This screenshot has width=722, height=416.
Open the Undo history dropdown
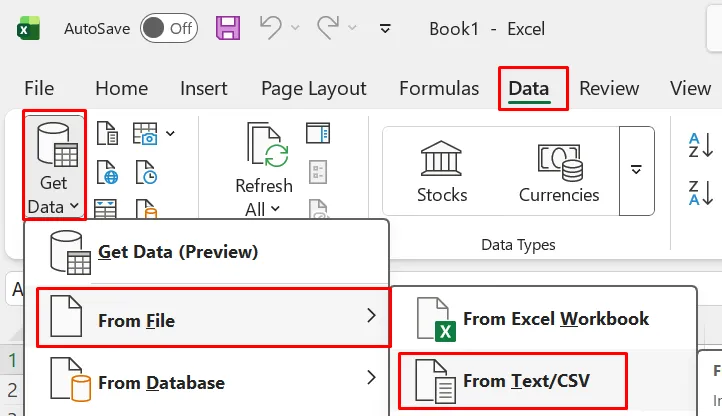click(295, 28)
